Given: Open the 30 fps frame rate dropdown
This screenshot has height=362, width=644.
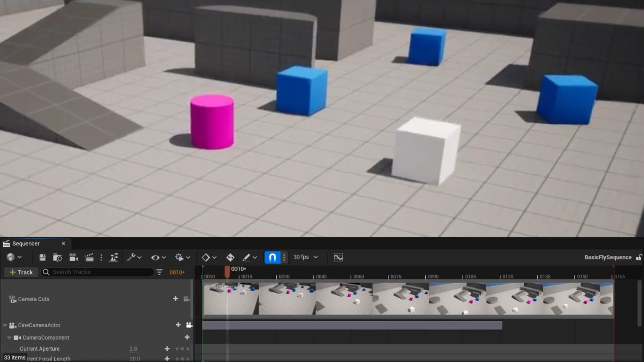Looking at the screenshot, I should (305, 257).
